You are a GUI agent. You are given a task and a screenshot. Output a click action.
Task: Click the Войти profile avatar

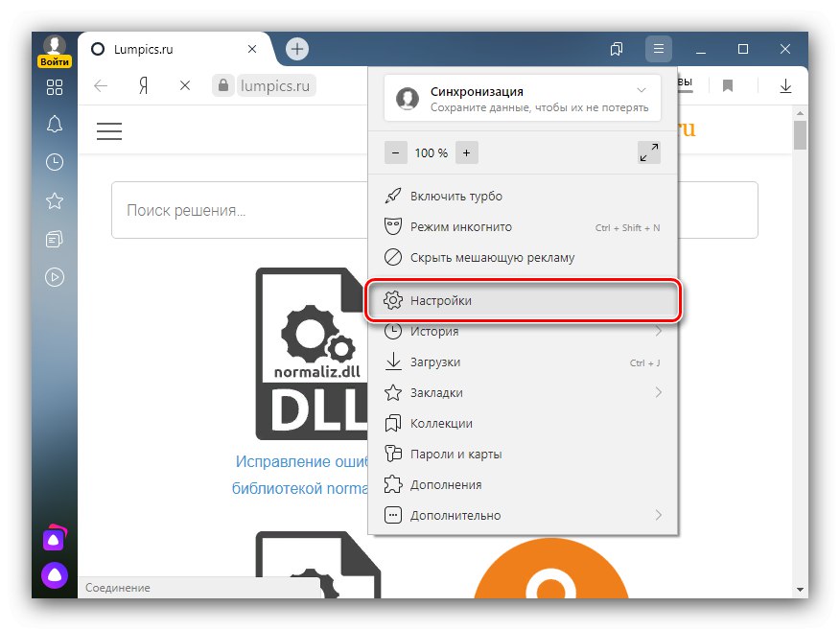pos(54,51)
